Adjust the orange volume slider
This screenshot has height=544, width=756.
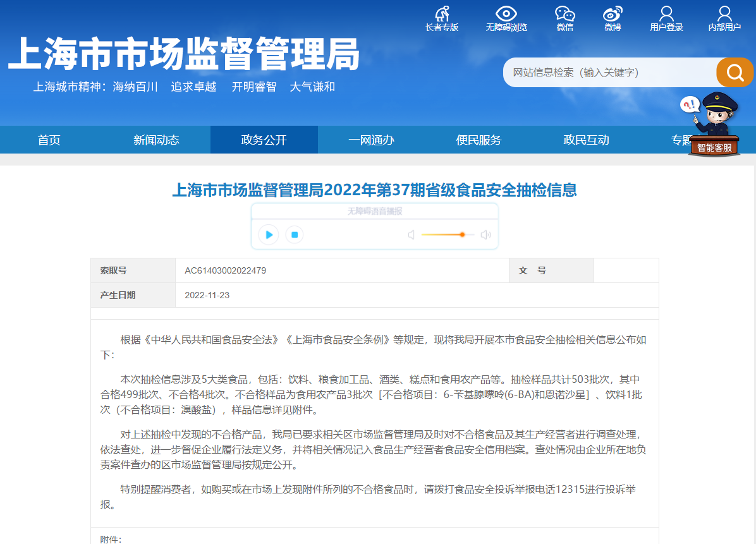click(462, 235)
